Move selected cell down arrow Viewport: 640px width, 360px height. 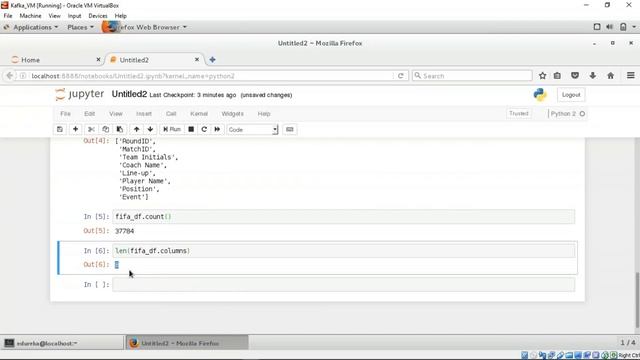[x=150, y=129]
